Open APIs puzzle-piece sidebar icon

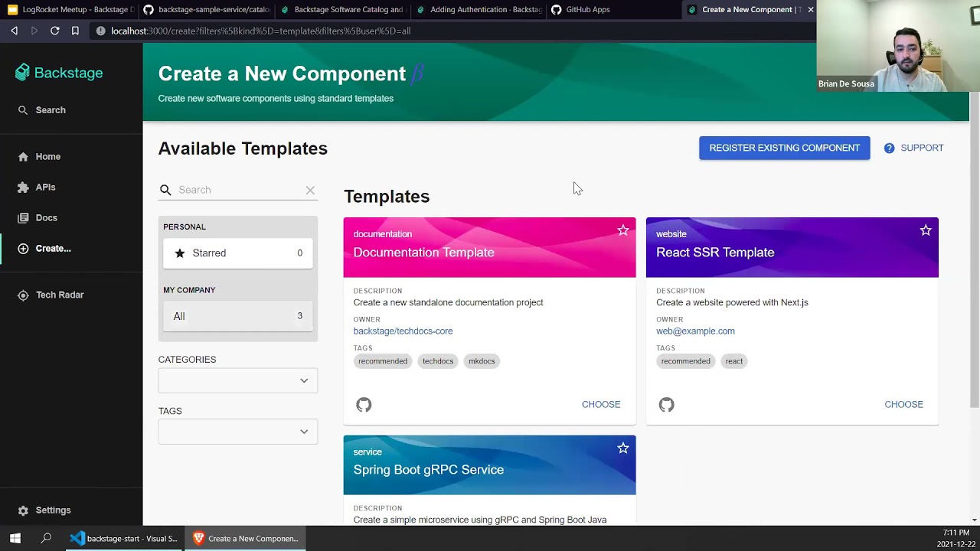click(x=23, y=187)
